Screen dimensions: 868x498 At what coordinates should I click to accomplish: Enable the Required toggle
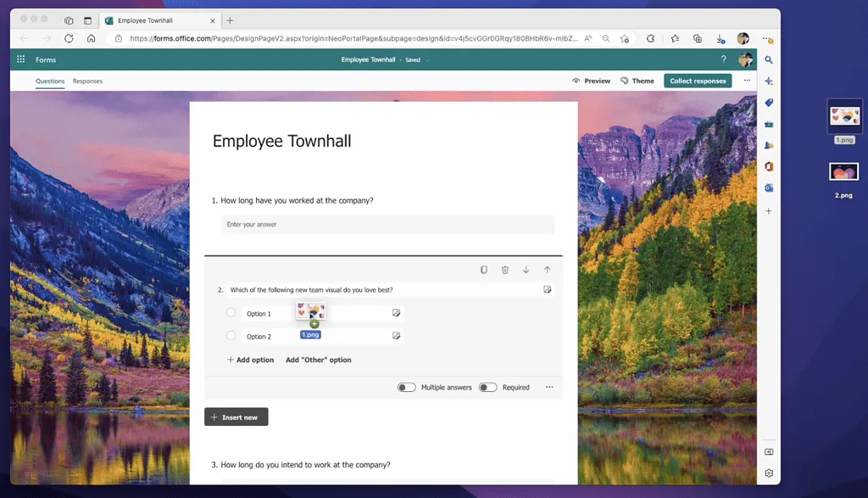[x=488, y=387]
